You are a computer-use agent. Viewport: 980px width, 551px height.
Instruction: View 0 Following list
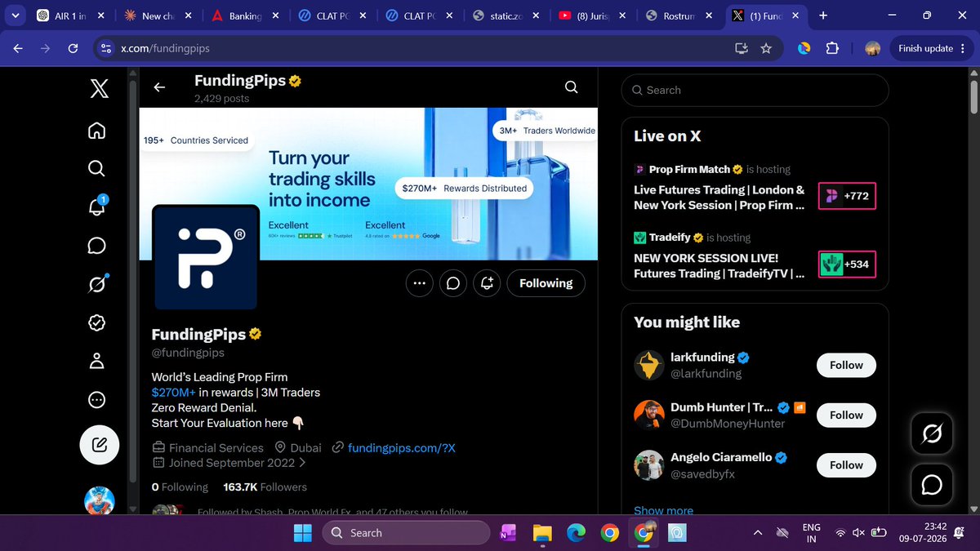[180, 487]
